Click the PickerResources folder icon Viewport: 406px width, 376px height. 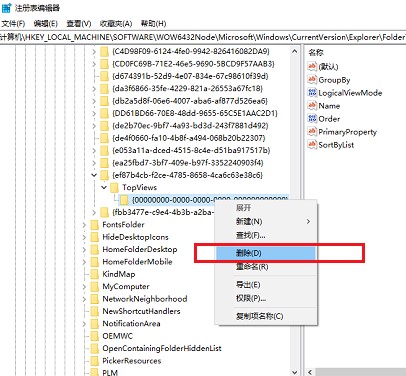click(x=95, y=360)
